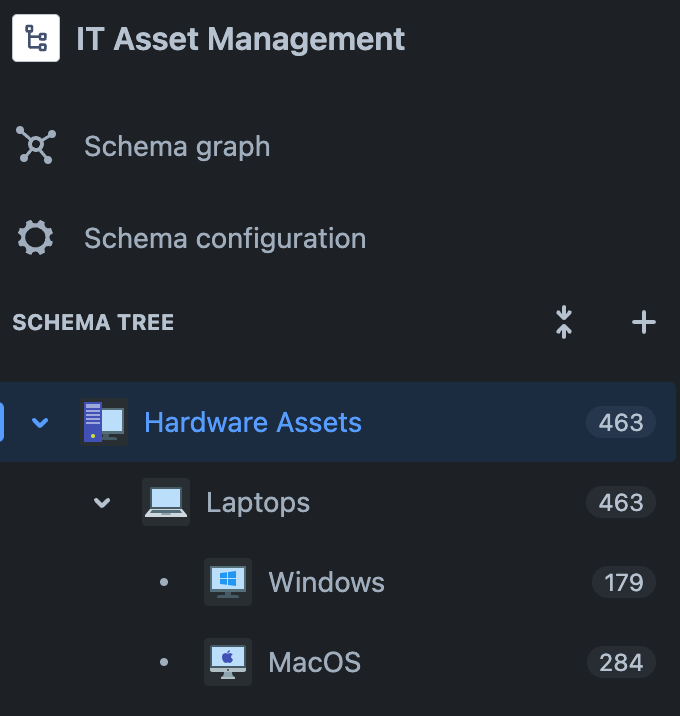Collapse the Laptops node chevron
This screenshot has width=680, height=716.
(102, 503)
